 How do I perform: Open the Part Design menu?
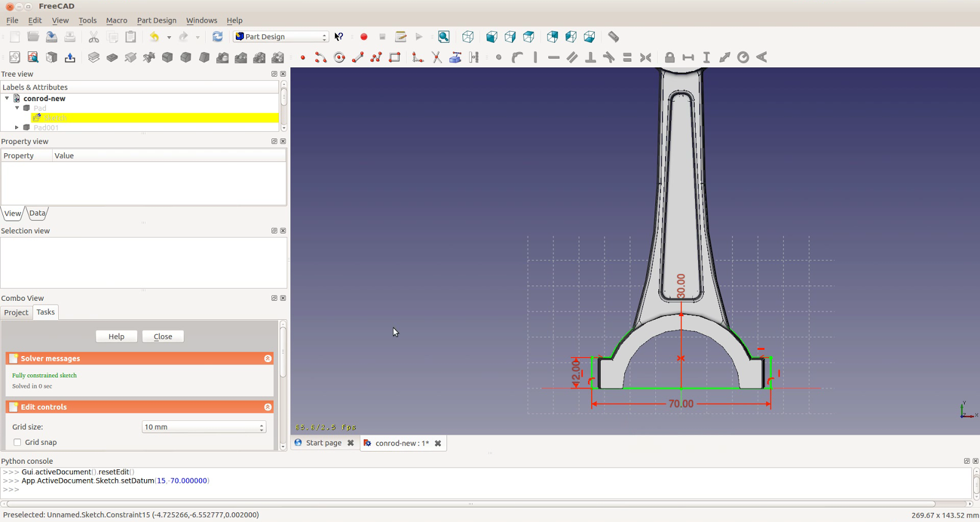[157, 20]
